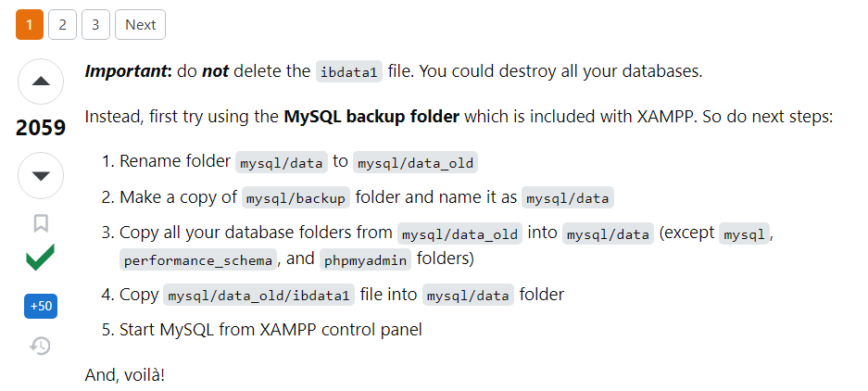Screen dimensions: 868x391
Task: Downvote the answer with the down arrow
Action: pos(41,175)
